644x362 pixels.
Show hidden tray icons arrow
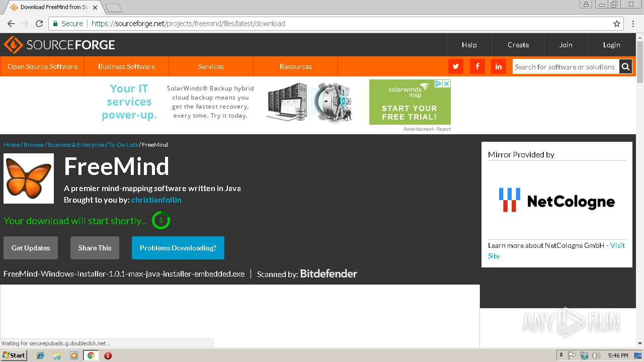click(x=561, y=355)
